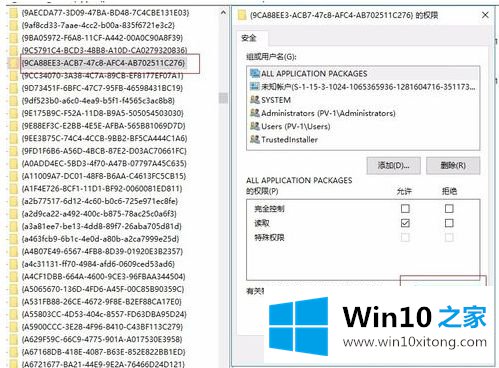Select key {A531FB88-26CE-4672-9F8E…}
The image size is (499, 368).
pyautogui.click(x=102, y=302)
